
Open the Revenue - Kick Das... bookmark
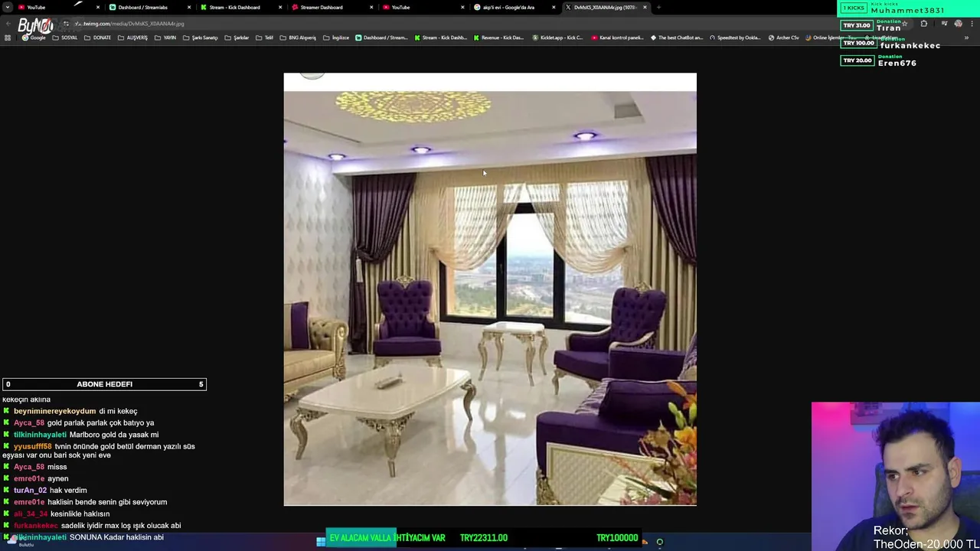coord(498,37)
